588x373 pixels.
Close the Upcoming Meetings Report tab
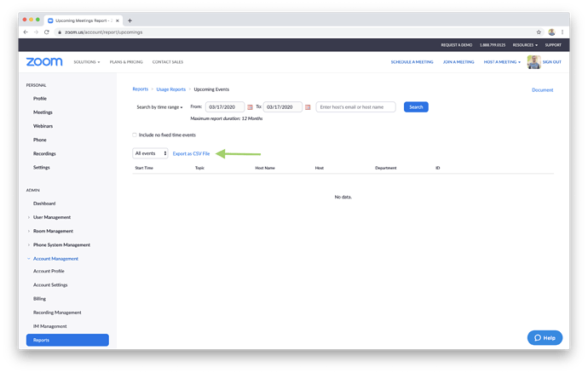[118, 20]
